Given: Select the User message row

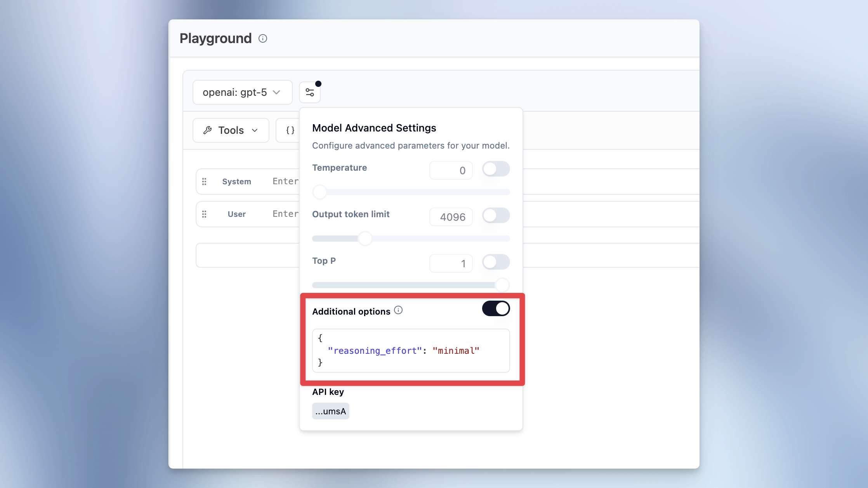Looking at the screenshot, I should [236, 214].
